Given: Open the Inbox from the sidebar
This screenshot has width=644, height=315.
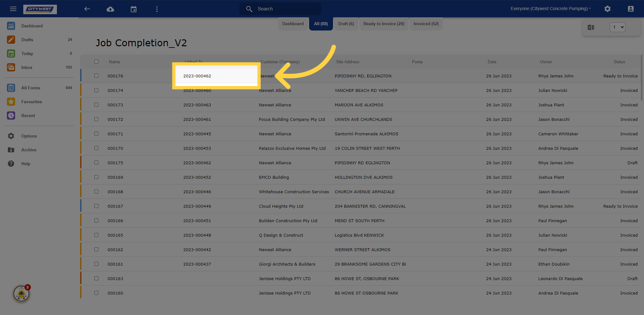Looking at the screenshot, I should pyautogui.click(x=11, y=67).
